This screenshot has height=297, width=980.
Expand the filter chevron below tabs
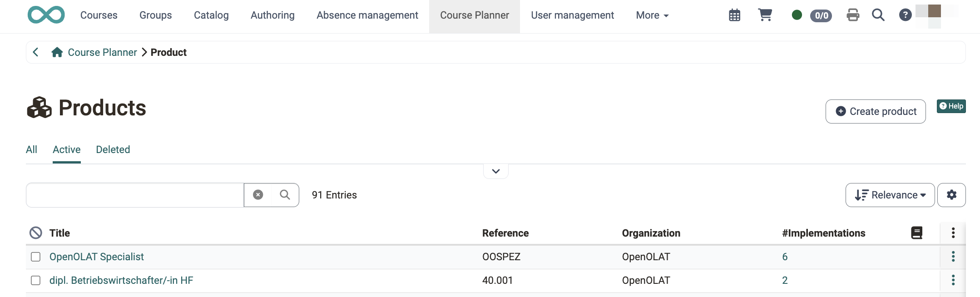click(496, 171)
